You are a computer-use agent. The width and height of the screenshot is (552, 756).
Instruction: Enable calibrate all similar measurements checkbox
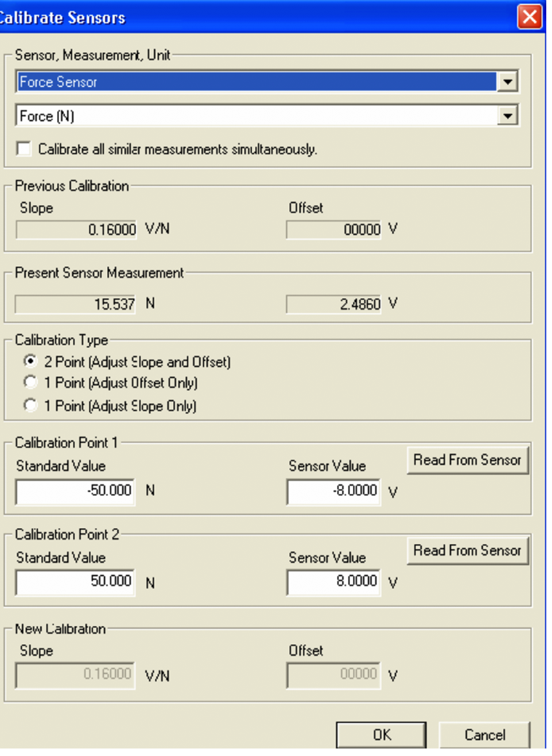[24, 149]
